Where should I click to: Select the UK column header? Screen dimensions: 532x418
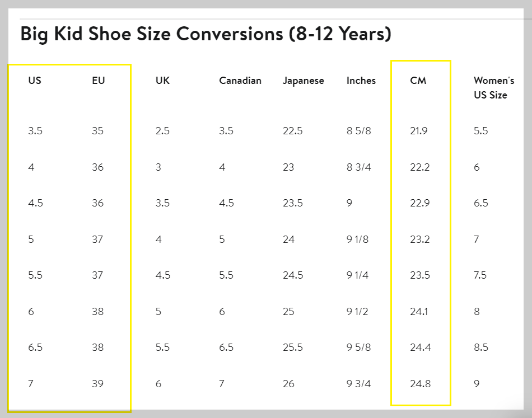point(162,81)
